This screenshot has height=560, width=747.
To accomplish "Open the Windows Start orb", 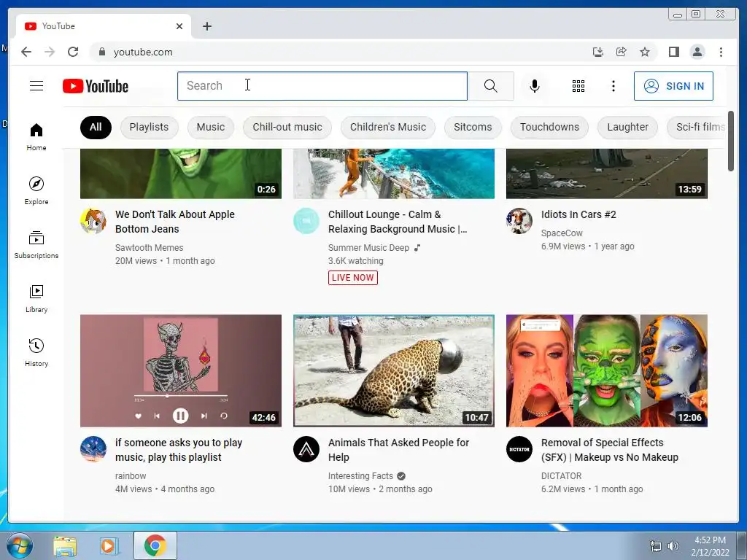I will pyautogui.click(x=20, y=545).
